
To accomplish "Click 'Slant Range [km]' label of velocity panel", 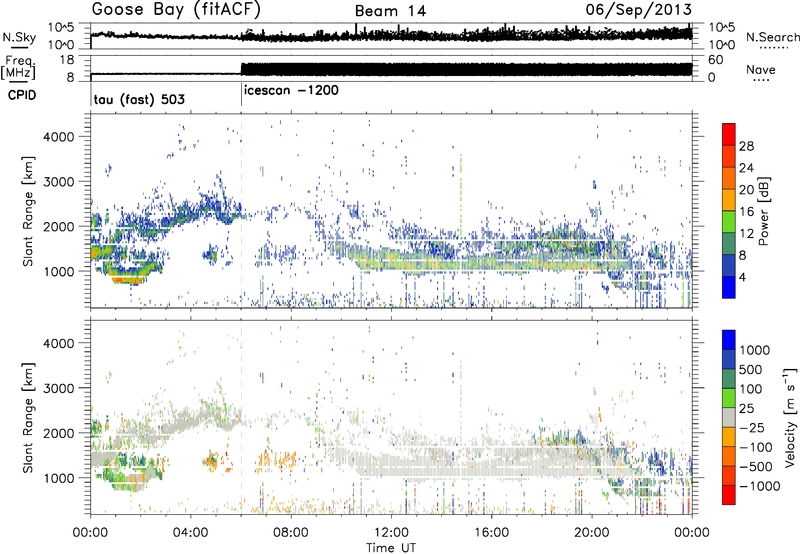I will click(28, 418).
